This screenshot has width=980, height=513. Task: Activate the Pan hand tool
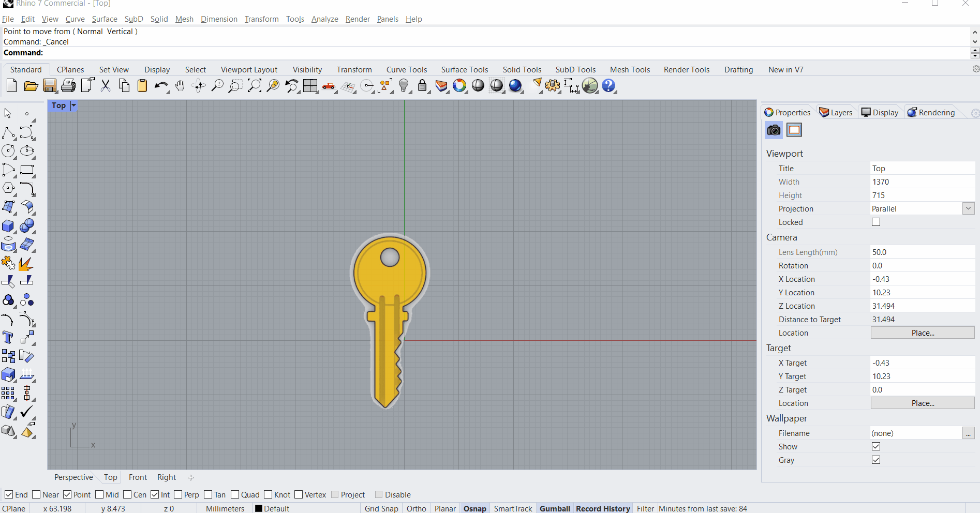click(180, 86)
